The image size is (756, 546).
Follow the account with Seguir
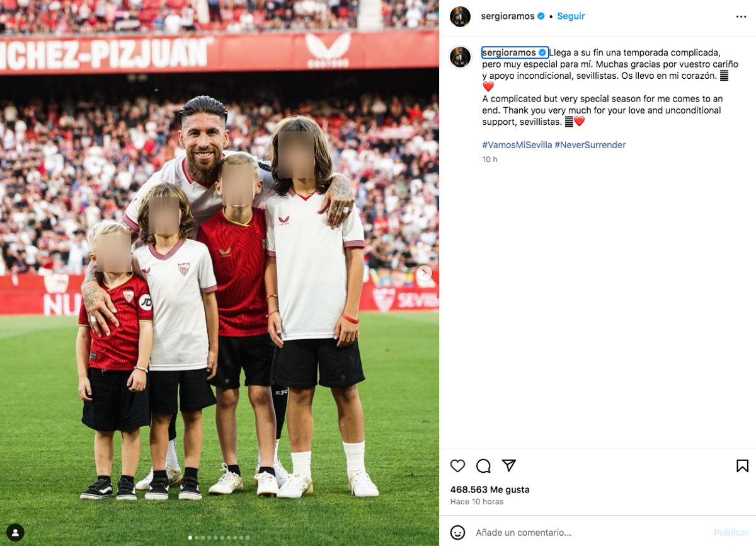(x=571, y=16)
